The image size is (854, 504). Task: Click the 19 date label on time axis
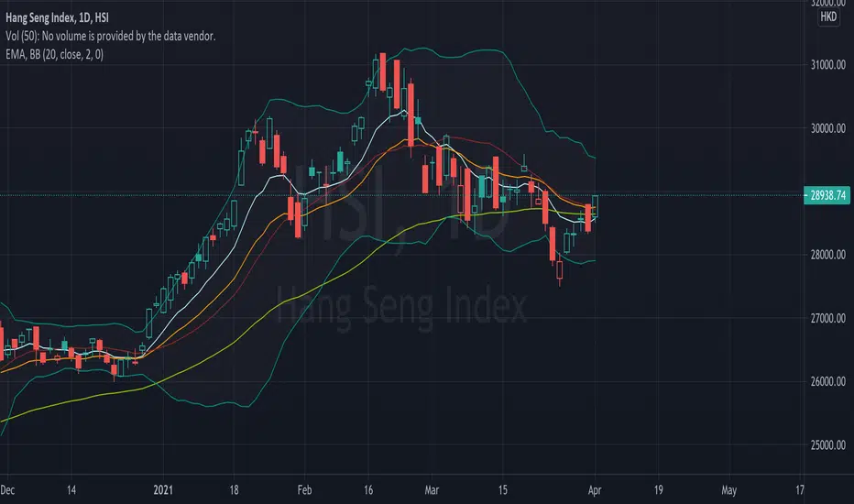[x=659, y=490]
